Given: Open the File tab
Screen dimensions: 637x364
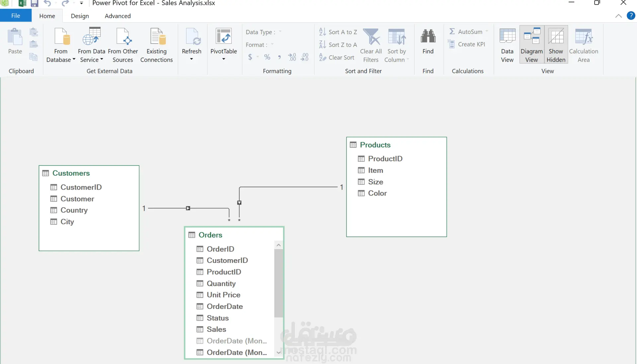Looking at the screenshot, I should (x=16, y=16).
